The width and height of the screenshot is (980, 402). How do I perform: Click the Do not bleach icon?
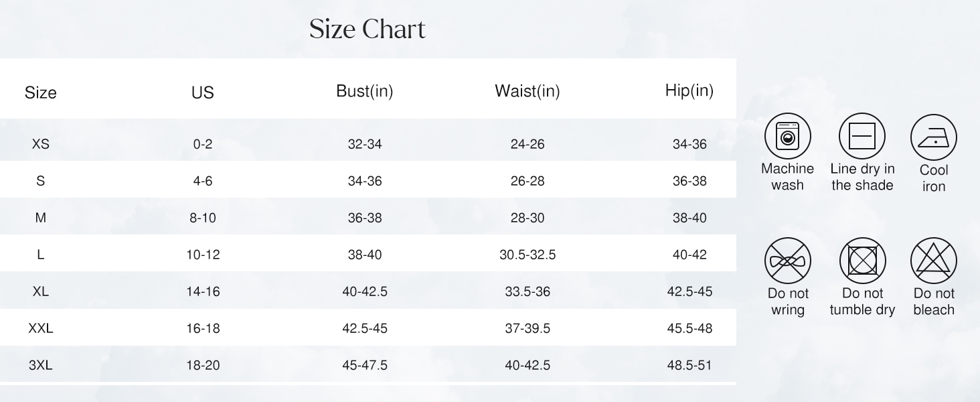click(934, 261)
